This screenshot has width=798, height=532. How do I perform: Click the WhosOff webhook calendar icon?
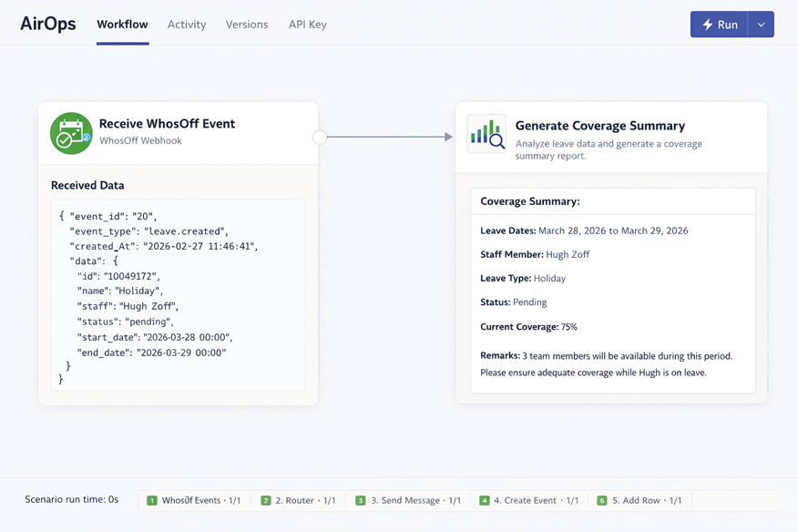click(71, 134)
